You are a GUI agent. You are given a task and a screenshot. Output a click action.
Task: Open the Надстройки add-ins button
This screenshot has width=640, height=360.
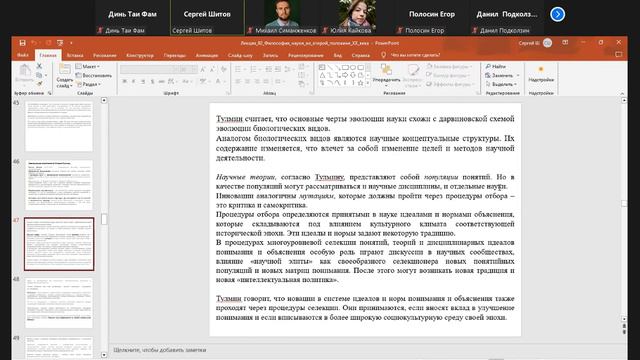point(541,74)
